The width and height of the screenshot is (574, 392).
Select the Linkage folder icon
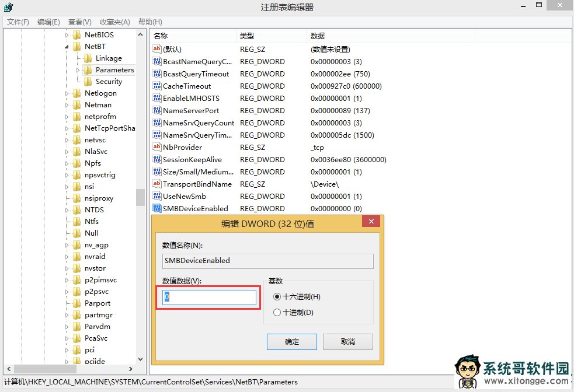click(88, 58)
